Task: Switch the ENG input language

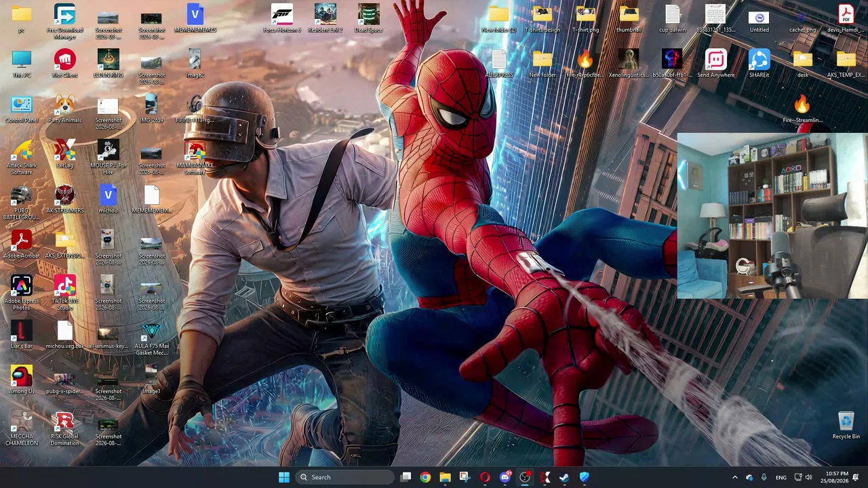Action: [x=781, y=477]
